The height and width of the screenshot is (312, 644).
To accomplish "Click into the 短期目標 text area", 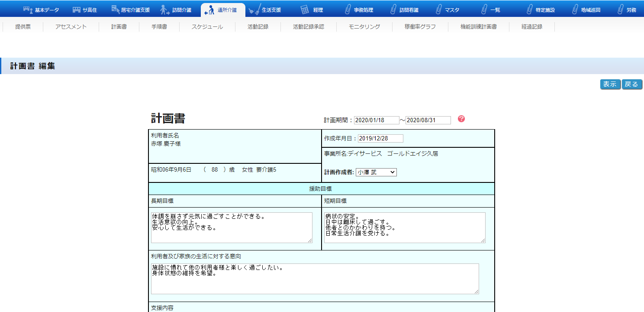I will click(x=404, y=227).
